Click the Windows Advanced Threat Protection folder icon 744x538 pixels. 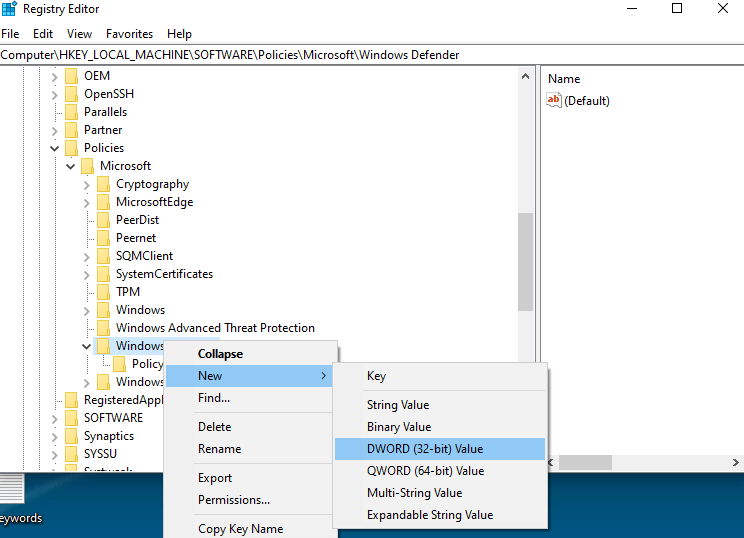click(103, 328)
